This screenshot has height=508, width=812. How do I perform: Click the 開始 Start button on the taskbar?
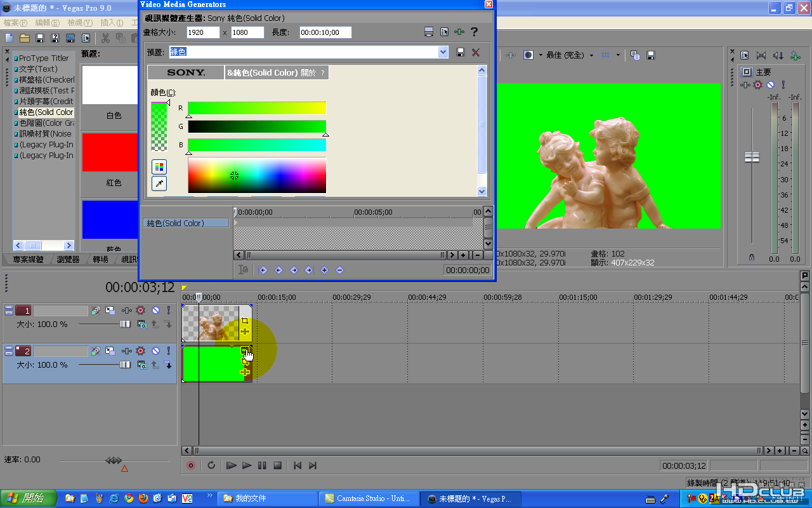[x=29, y=498]
